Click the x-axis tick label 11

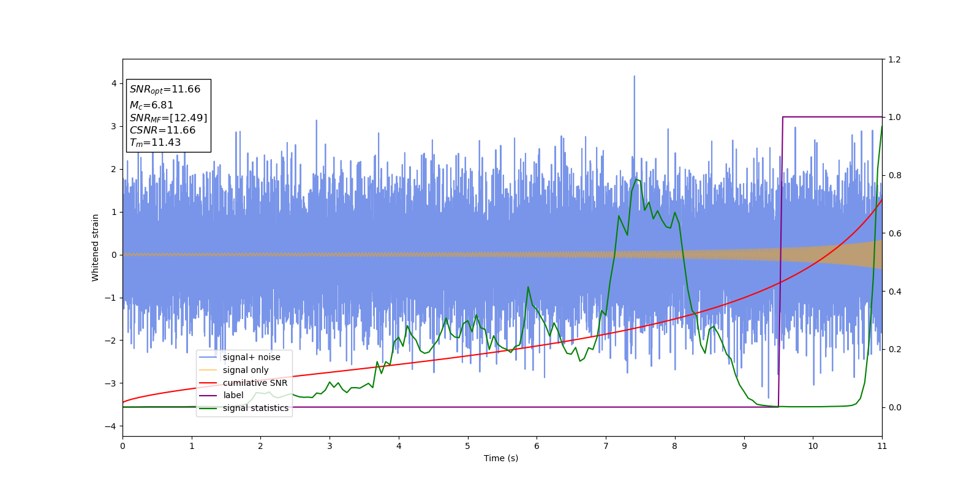tap(882, 446)
